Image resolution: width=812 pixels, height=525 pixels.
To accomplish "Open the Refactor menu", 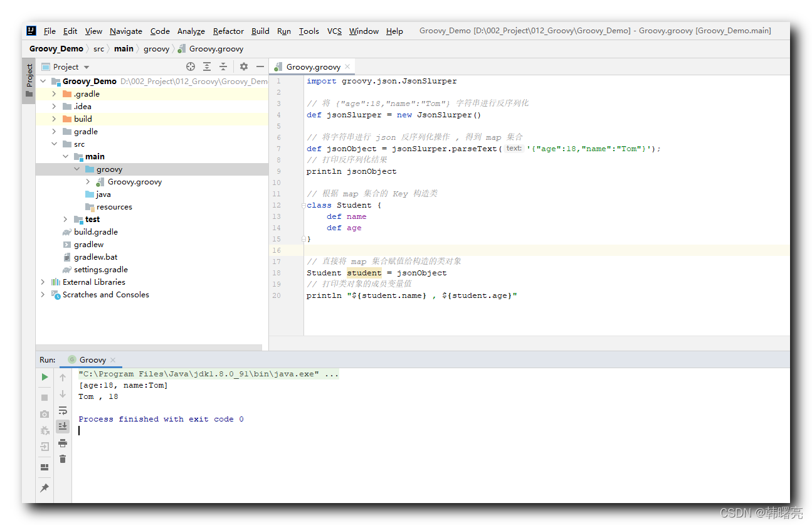I will point(228,31).
